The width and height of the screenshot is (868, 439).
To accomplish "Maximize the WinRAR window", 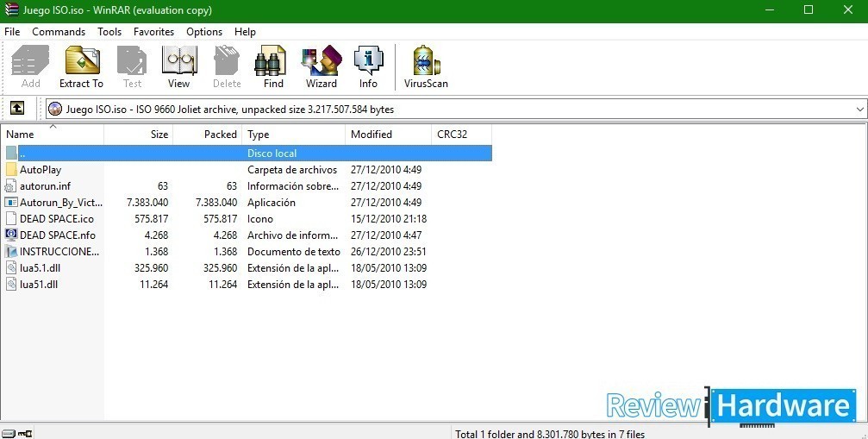I will [x=809, y=10].
